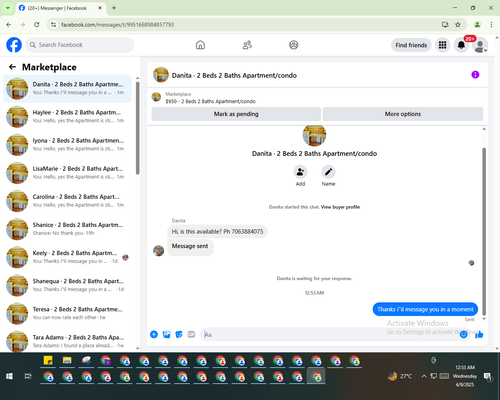Open Teresa's chat conversation

coord(67,313)
